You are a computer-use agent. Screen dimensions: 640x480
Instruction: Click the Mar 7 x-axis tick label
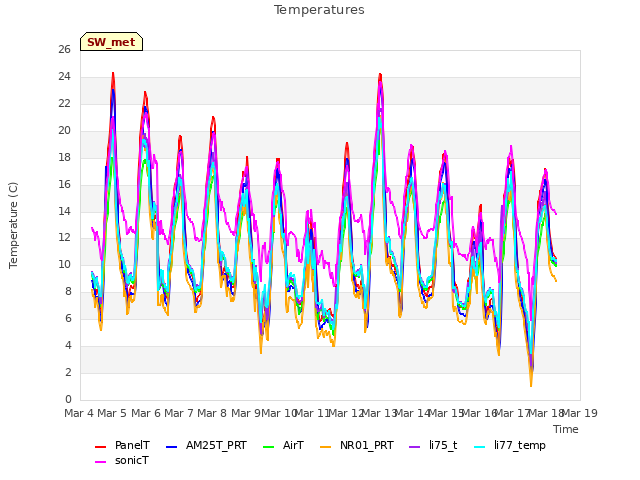coord(179,413)
